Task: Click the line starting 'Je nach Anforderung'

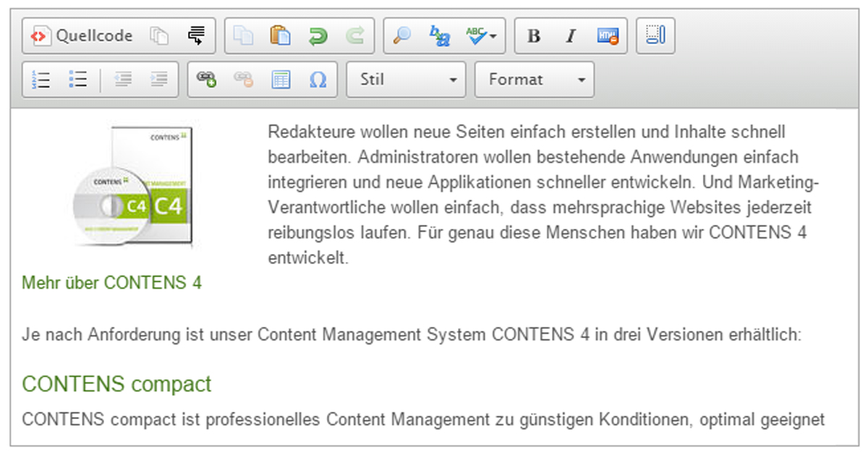Action: 412,335
